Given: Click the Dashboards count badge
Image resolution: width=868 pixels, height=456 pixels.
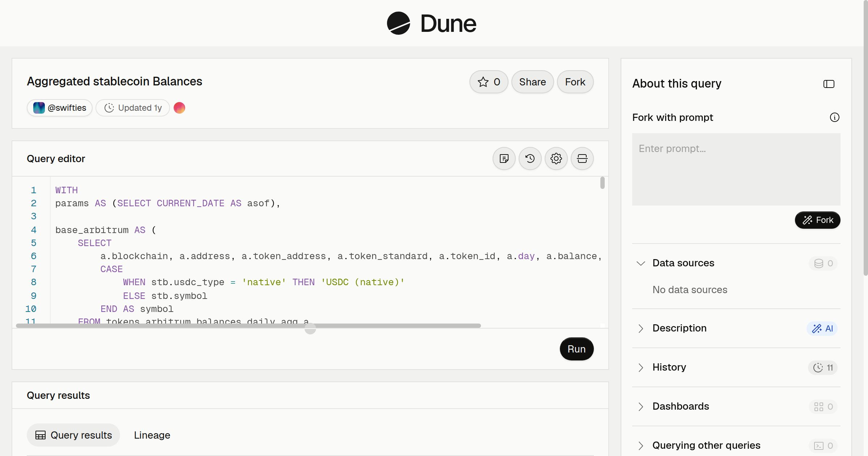Looking at the screenshot, I should 823,407.
